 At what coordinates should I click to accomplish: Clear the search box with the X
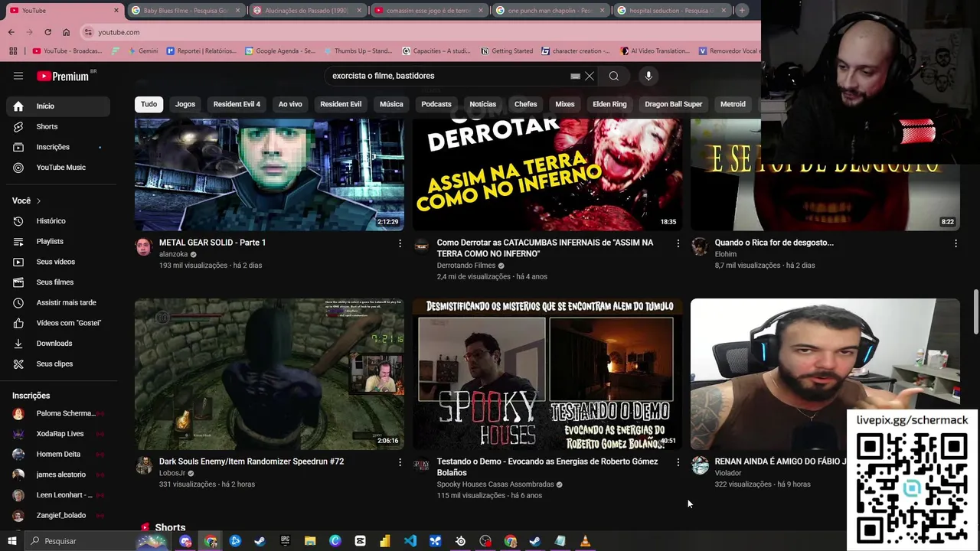590,76
